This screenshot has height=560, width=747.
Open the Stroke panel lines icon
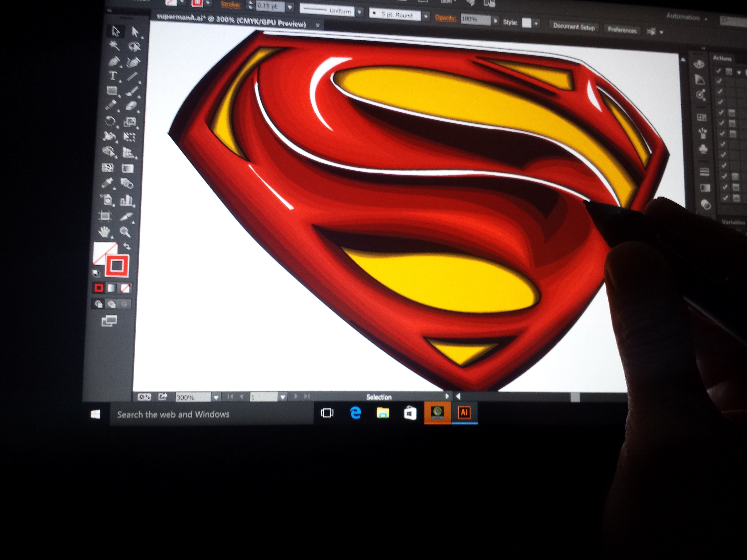pos(704,172)
